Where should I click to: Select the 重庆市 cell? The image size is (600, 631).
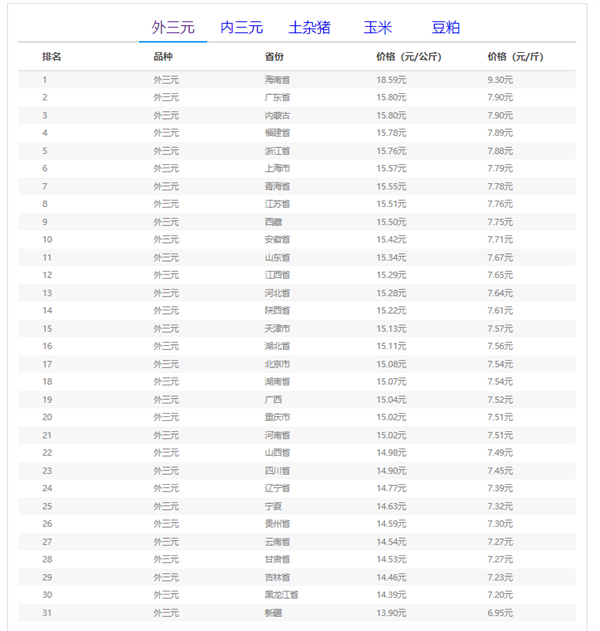(x=277, y=417)
